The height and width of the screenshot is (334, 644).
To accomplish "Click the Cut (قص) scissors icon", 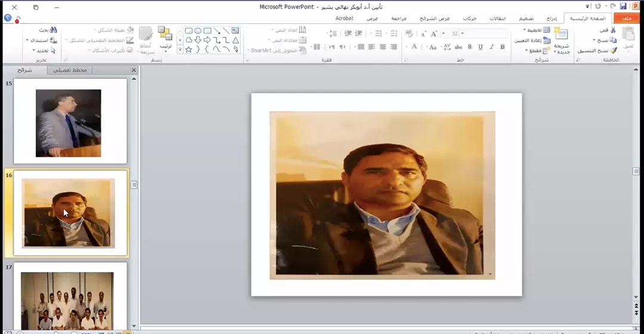I will [612, 30].
